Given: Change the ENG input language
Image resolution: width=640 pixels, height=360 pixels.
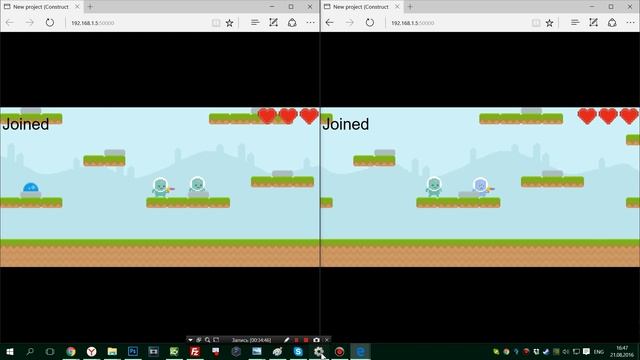Looking at the screenshot, I should 598,351.
